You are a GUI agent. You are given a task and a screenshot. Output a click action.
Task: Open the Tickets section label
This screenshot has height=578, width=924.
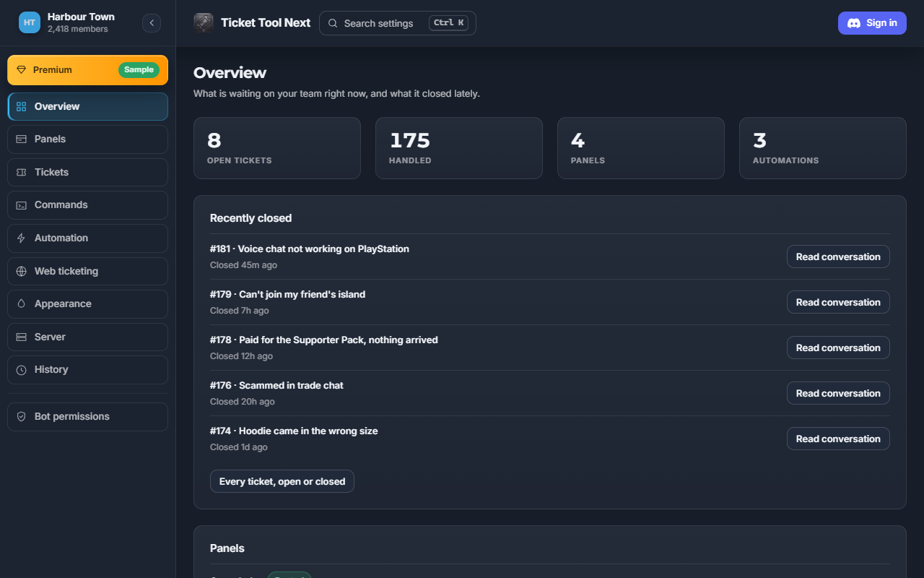(51, 172)
